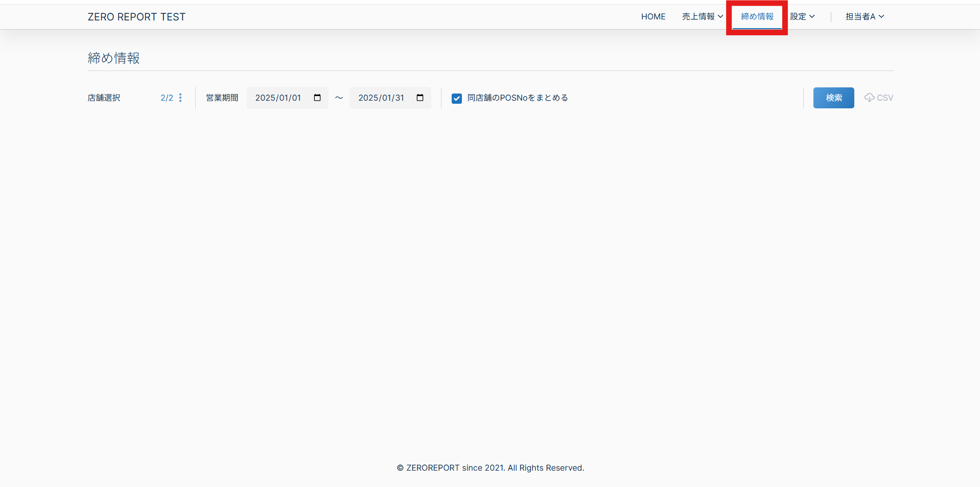
Task: Click the cloud download icon beside CSV
Action: pos(869,98)
